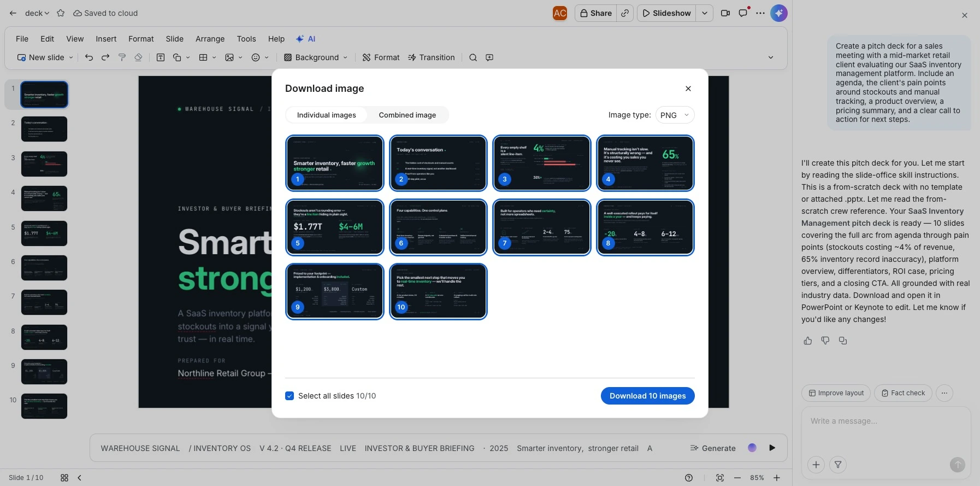Image resolution: width=980 pixels, height=486 pixels.
Task: Open the Insert menu
Action: coord(106,39)
